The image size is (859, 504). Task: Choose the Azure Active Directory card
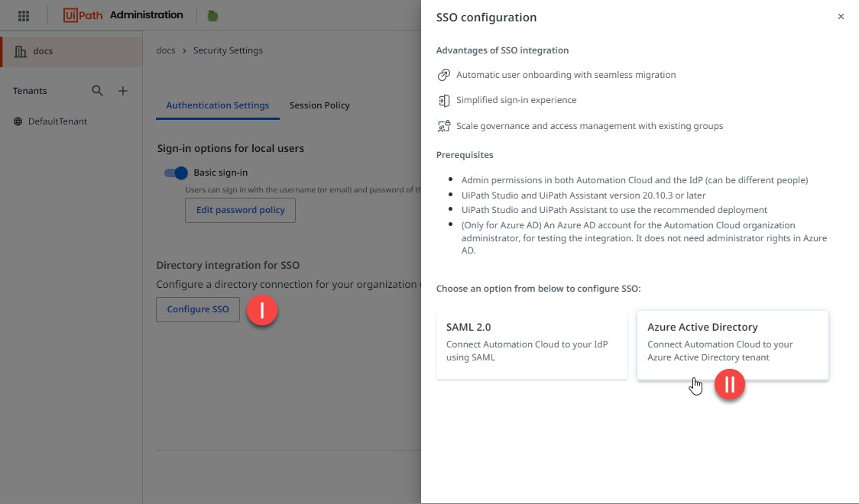point(732,344)
